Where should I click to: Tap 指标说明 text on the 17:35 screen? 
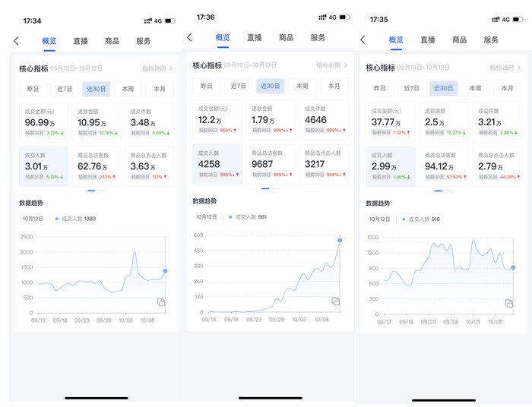tap(502, 68)
